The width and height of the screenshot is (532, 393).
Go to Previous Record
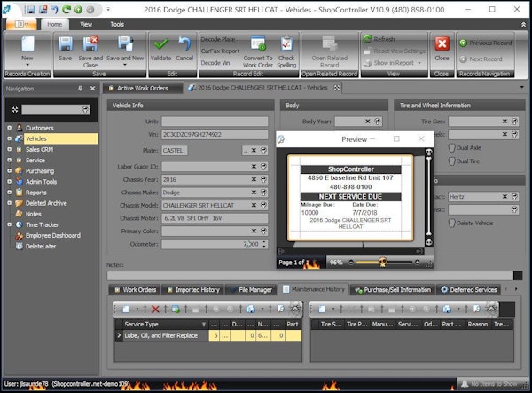click(486, 43)
